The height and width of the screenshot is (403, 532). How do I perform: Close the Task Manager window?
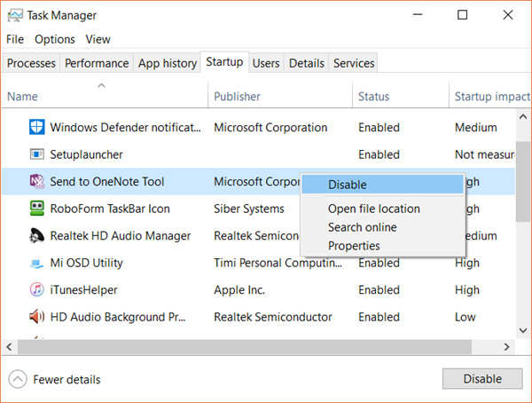(508, 14)
